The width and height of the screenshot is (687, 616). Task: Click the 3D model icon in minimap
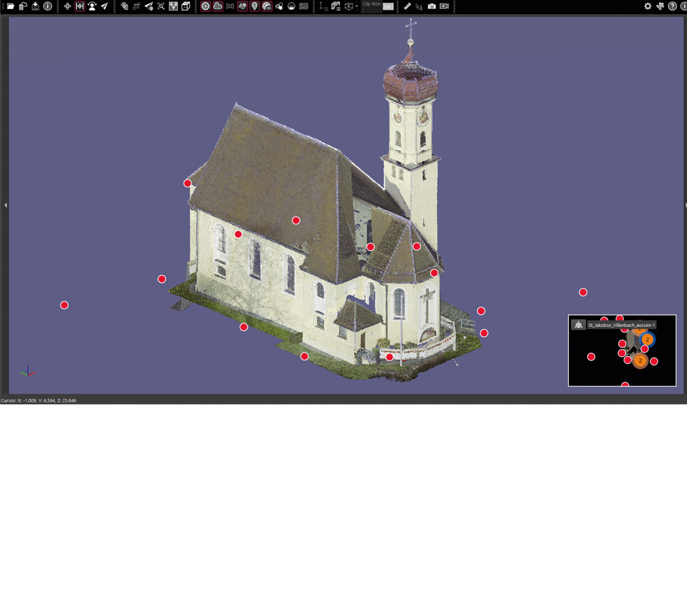(578, 325)
